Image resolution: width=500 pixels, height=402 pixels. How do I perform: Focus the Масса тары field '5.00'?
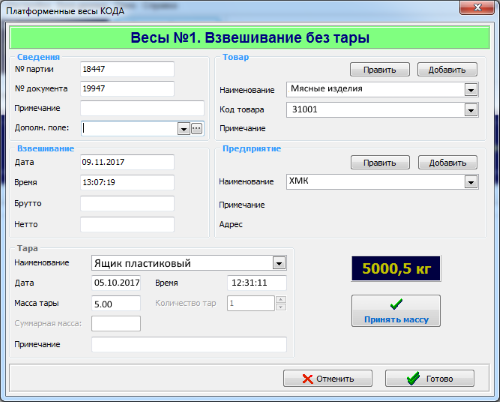116,304
